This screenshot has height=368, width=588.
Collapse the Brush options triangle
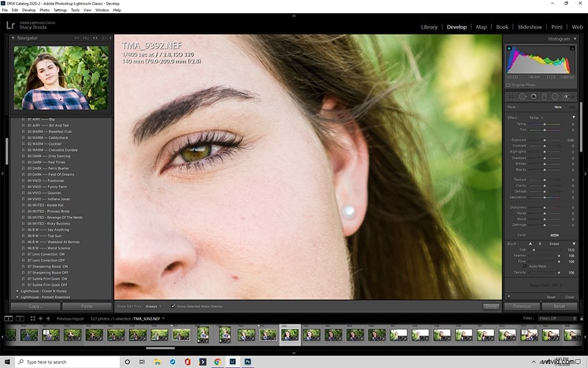[574, 244]
